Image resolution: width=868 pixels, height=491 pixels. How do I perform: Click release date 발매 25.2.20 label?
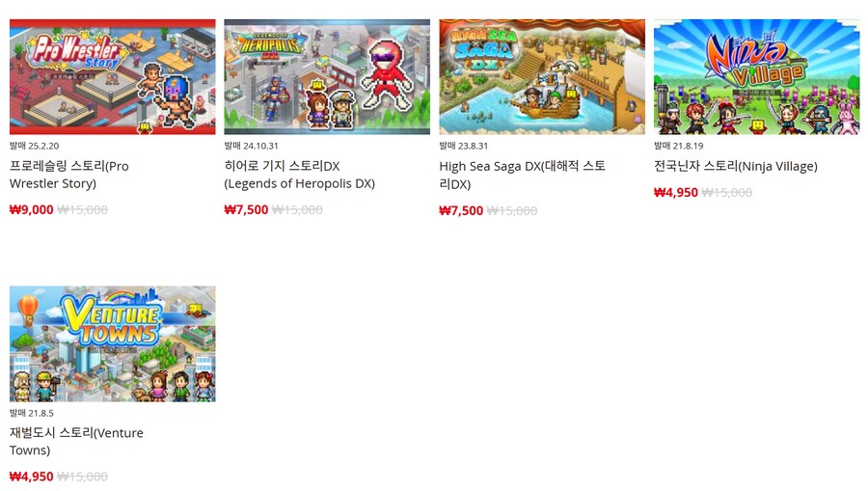(35, 146)
